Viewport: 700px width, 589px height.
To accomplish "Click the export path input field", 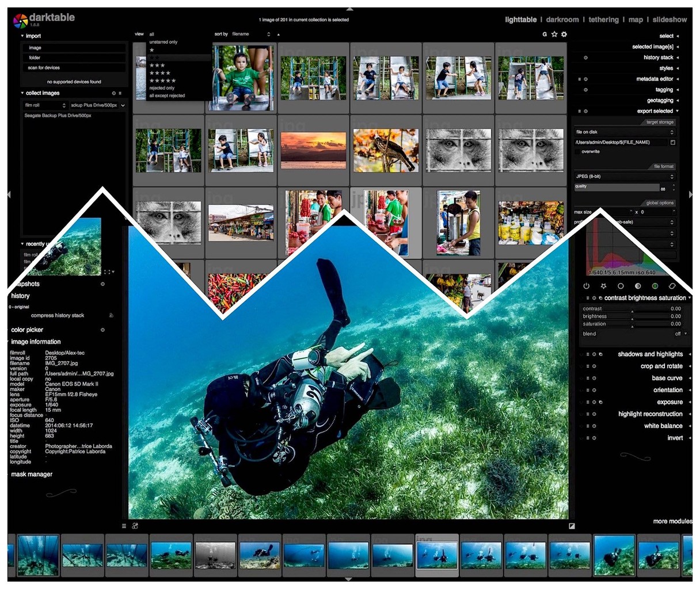I will 621,142.
